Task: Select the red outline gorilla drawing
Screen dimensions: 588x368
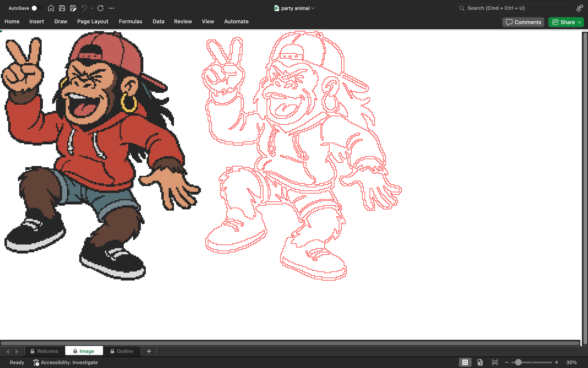Action: point(302,156)
